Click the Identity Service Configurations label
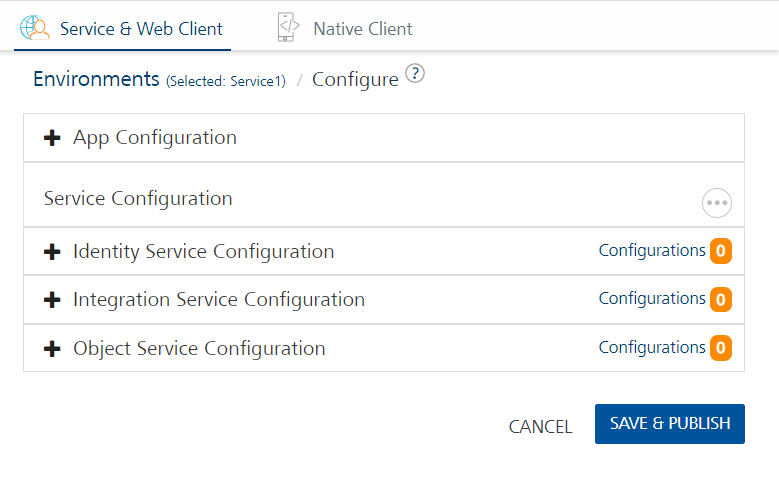This screenshot has width=779, height=477. [x=652, y=251]
